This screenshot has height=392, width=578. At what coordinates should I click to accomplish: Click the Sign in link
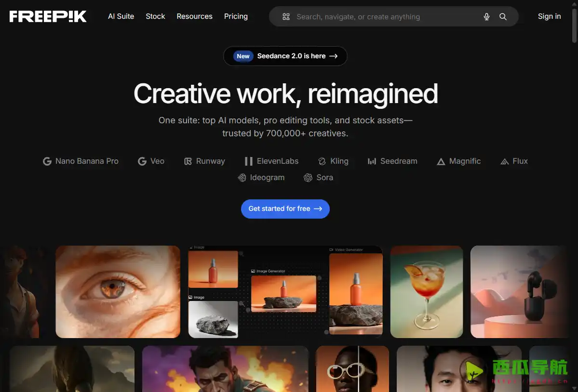click(549, 16)
